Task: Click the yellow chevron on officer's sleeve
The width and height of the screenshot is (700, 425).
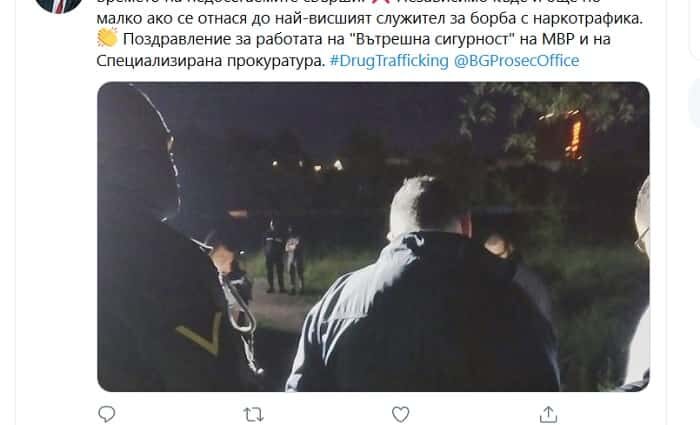Action: coord(200,334)
